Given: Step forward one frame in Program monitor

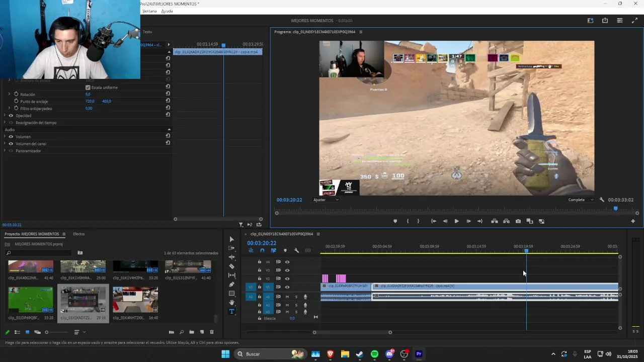Looking at the screenshot, I should [x=468, y=221].
